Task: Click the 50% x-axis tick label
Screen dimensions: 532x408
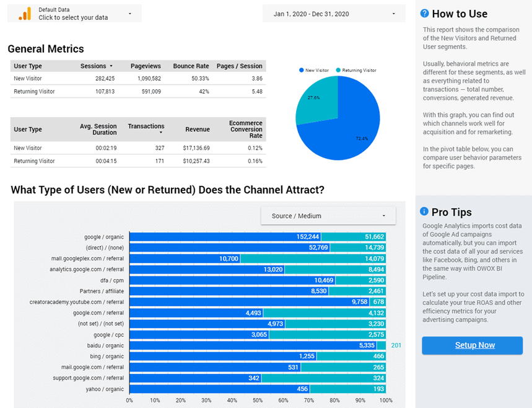Action: click(x=258, y=401)
